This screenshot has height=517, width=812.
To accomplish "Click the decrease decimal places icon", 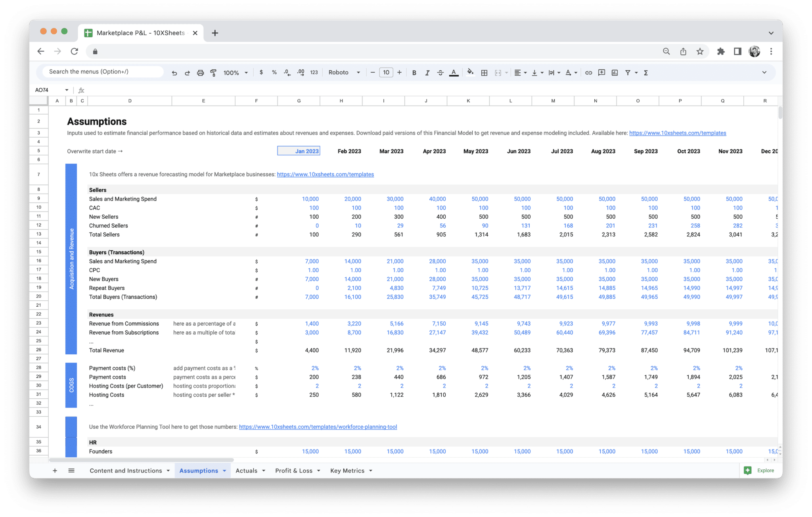I will 286,72.
